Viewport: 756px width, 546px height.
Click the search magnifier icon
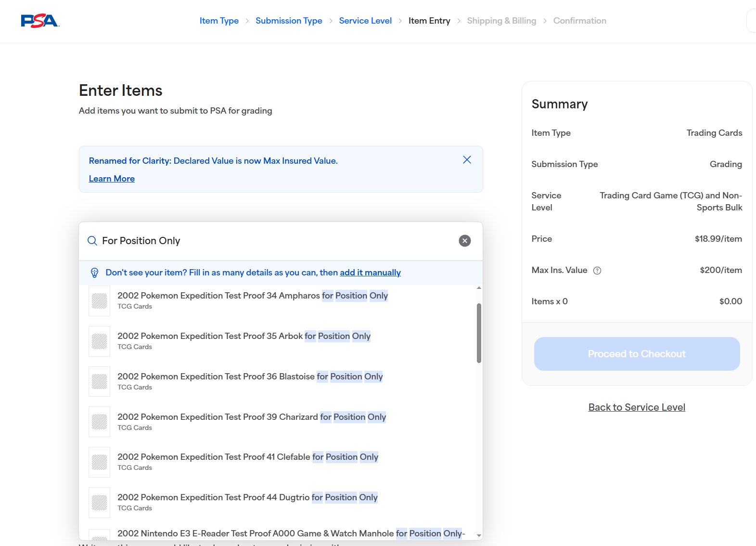pos(92,241)
